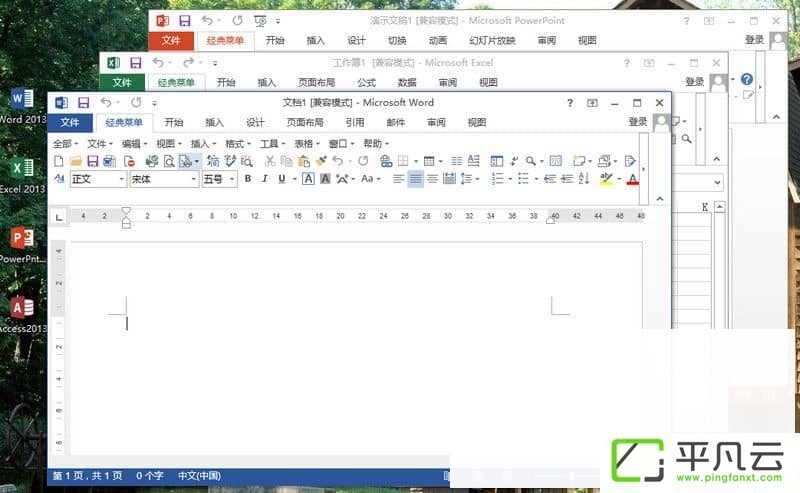Screen dimensions: 800x493
Task: Toggle Underline formatting
Action: [282, 179]
